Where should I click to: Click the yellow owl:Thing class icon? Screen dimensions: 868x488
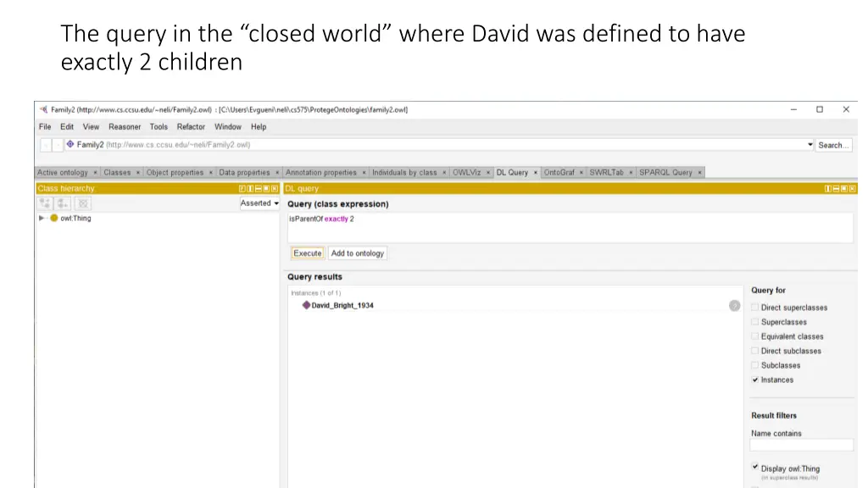pos(53,218)
